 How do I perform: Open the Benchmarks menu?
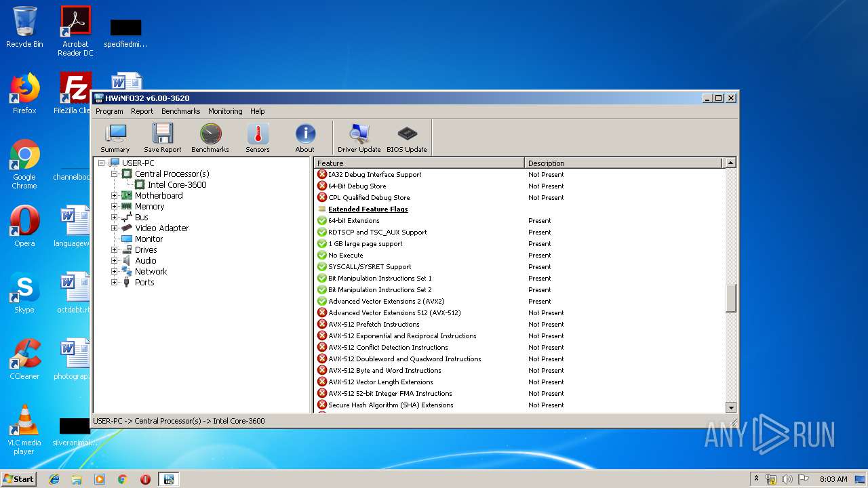(x=180, y=111)
